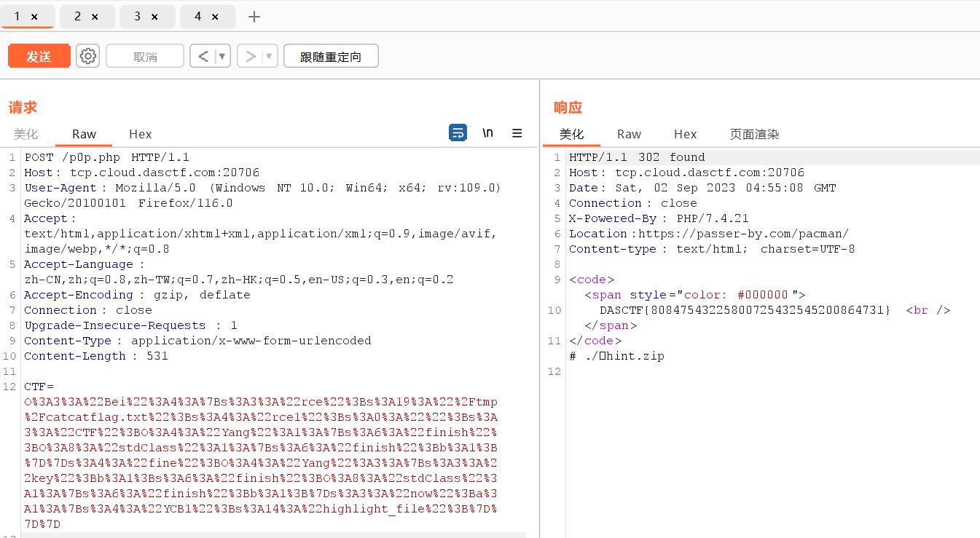This screenshot has height=538, width=980.
Task: Close Repeater tab 3
Action: (154, 16)
